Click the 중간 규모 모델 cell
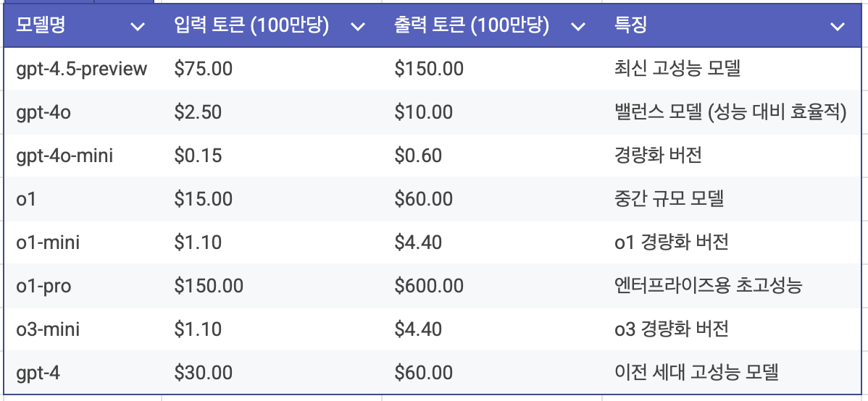Screen dimensions: 868x401 coord(668,199)
